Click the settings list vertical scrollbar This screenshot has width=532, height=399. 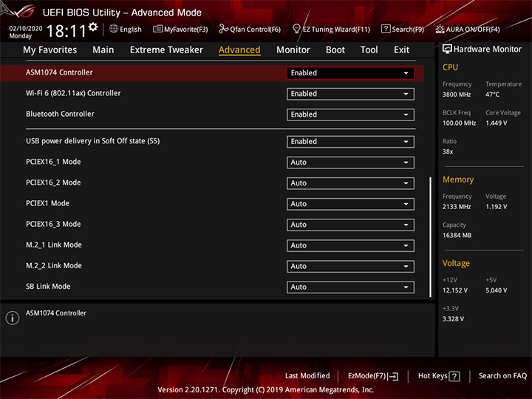[x=431, y=237]
